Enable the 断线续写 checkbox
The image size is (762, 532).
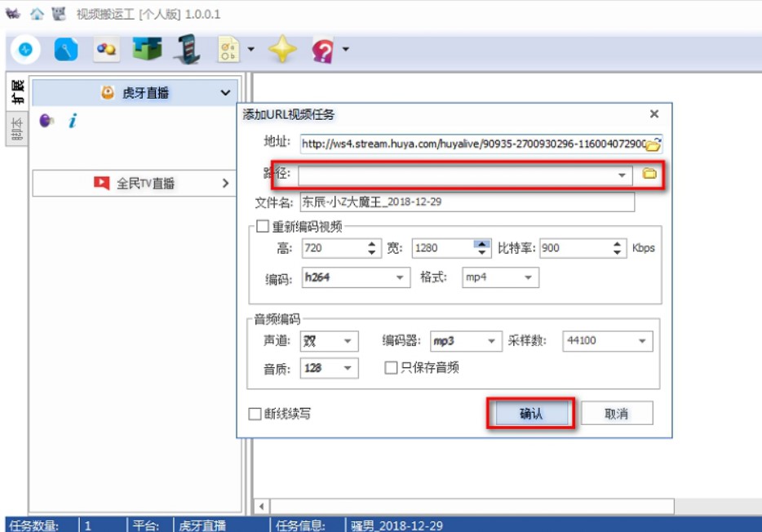[255, 414]
